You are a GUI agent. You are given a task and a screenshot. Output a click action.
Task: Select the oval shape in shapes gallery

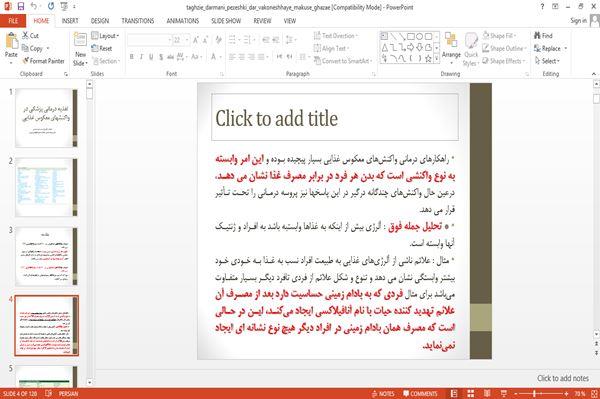pyautogui.click(x=419, y=36)
